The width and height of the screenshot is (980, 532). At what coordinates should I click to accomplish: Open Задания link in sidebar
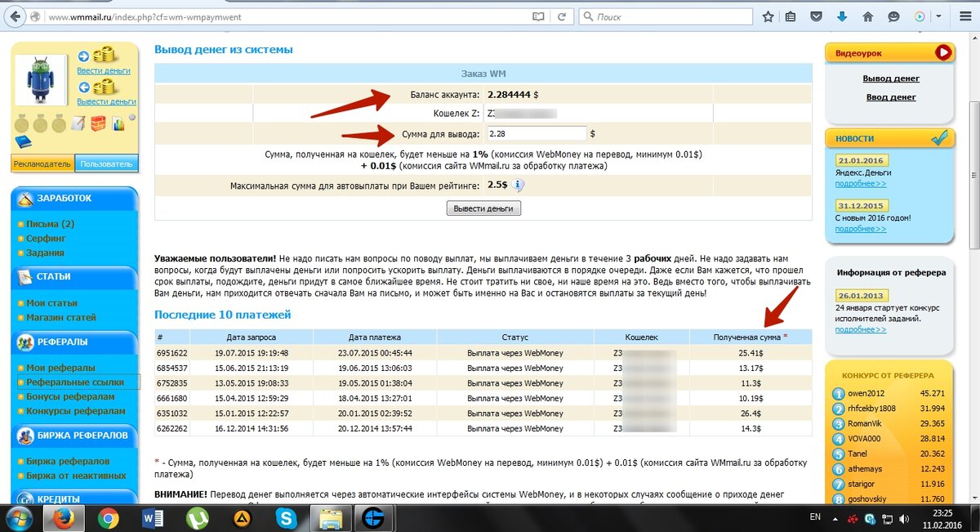45,253
